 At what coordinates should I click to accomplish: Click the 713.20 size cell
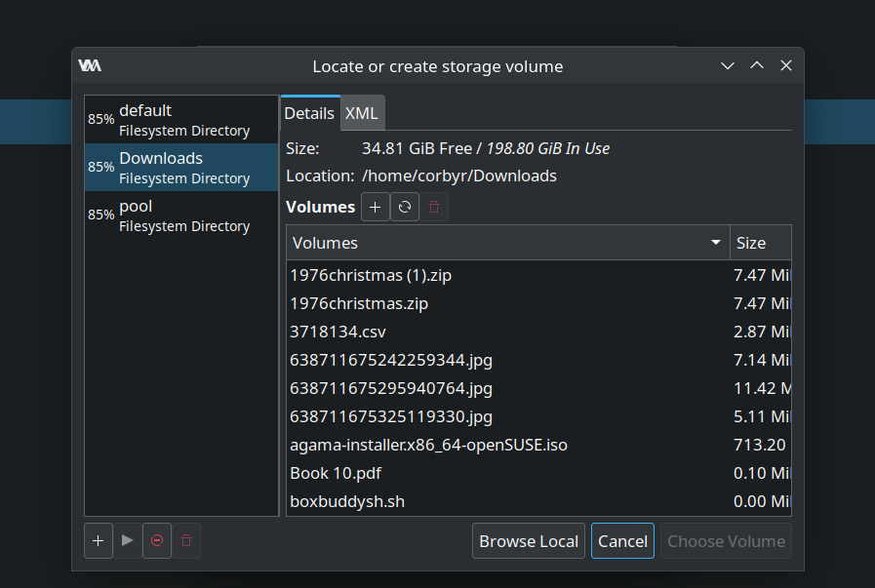pyautogui.click(x=760, y=445)
